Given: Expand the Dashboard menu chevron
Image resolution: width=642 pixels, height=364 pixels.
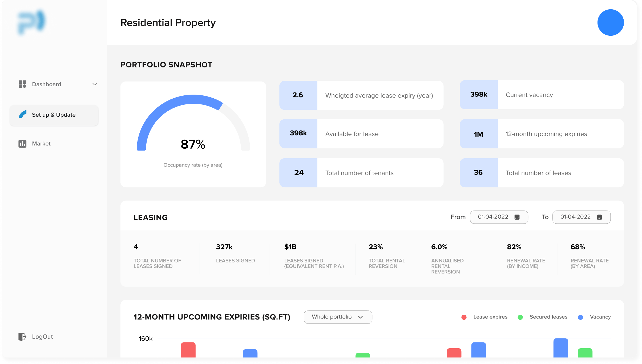Looking at the screenshot, I should point(95,84).
